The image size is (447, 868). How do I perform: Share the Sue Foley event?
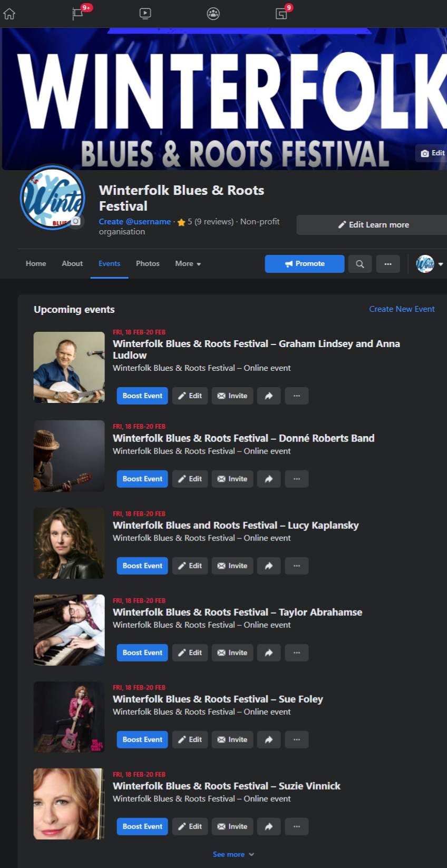coord(269,740)
